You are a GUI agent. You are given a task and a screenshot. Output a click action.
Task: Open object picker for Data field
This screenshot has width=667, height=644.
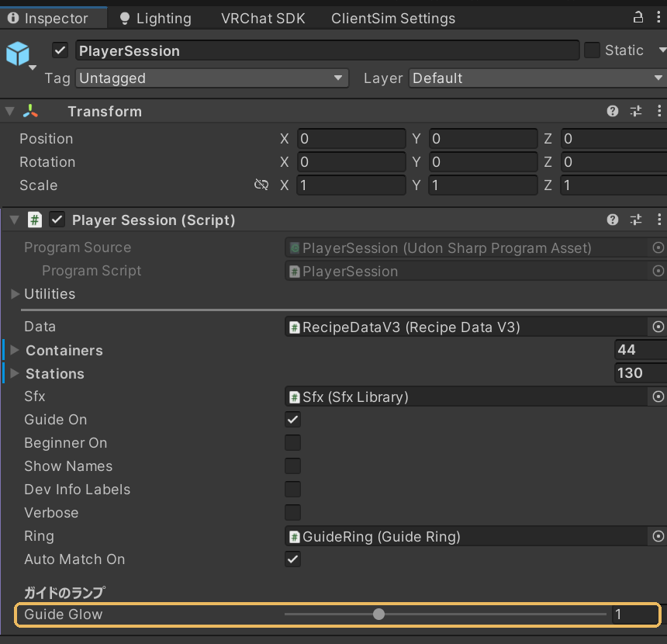coord(658,327)
